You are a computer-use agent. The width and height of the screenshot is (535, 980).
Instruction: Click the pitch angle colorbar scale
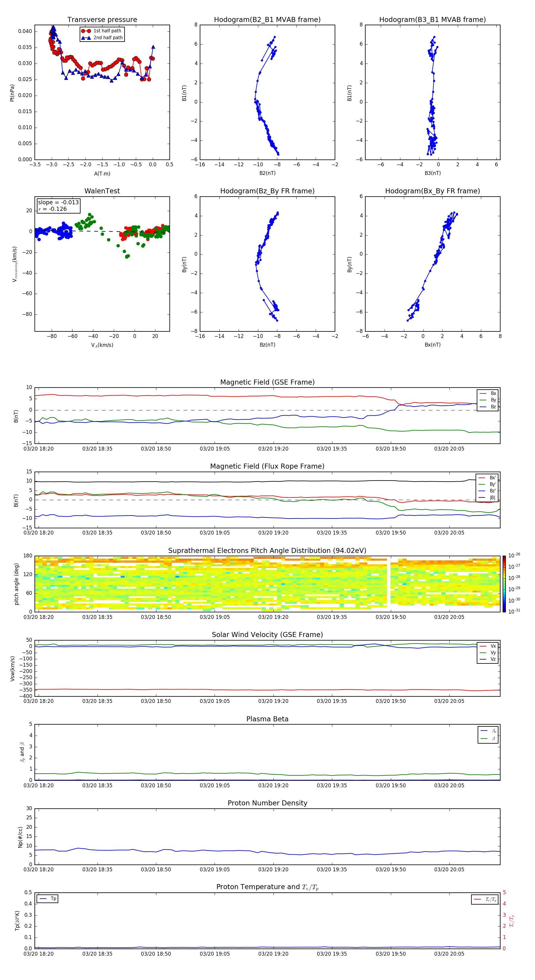coord(504,584)
